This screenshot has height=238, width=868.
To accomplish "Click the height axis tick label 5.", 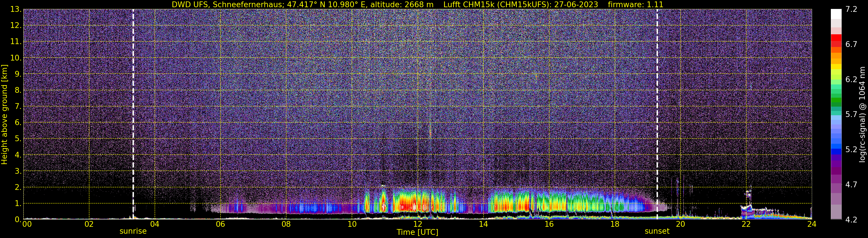I will 18,139.
